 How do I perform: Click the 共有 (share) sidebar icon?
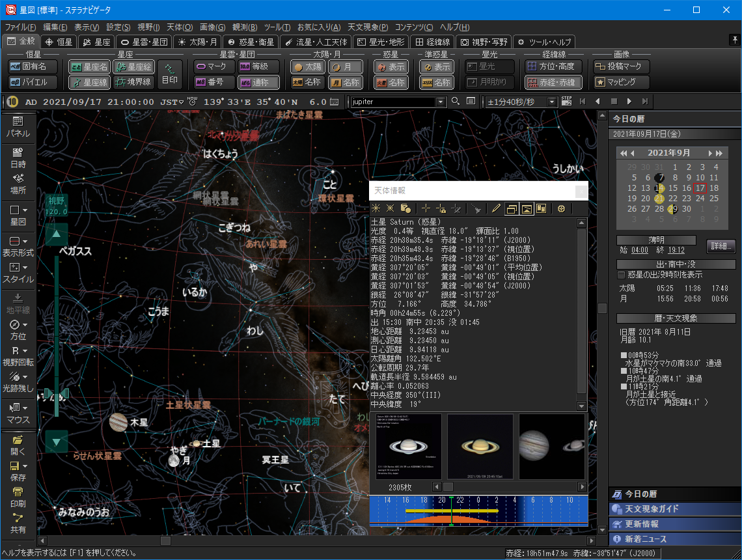pyautogui.click(x=18, y=523)
